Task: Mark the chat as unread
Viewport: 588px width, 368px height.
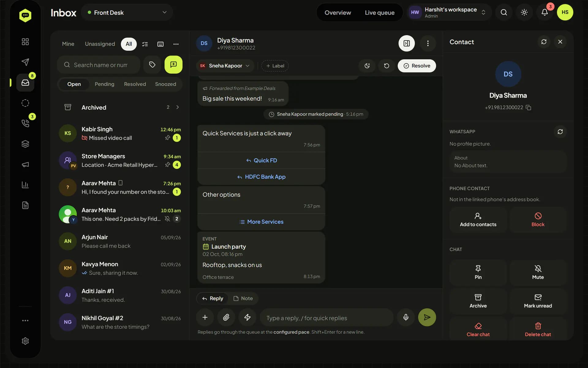Action: click(x=538, y=301)
